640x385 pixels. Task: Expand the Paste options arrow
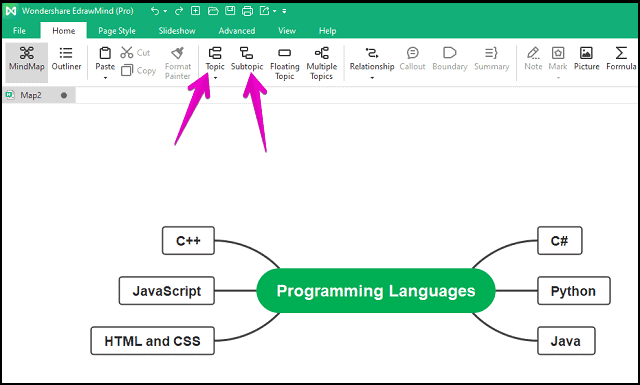105,78
